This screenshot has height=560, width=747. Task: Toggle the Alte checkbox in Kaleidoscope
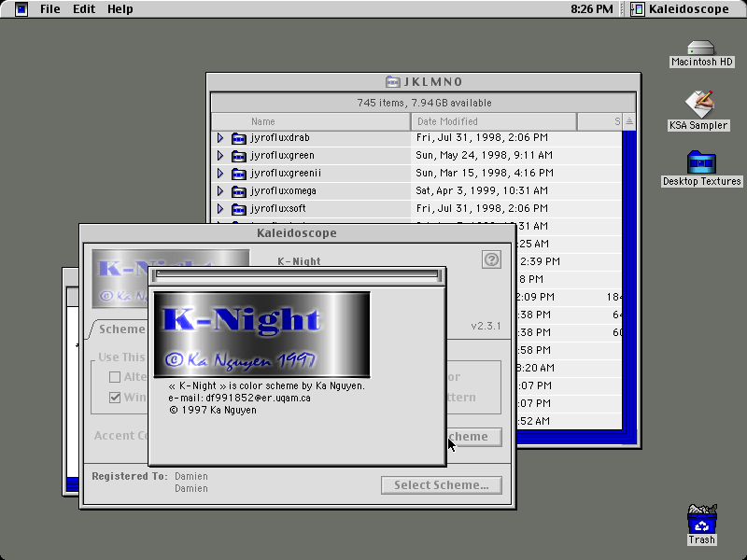point(115,377)
